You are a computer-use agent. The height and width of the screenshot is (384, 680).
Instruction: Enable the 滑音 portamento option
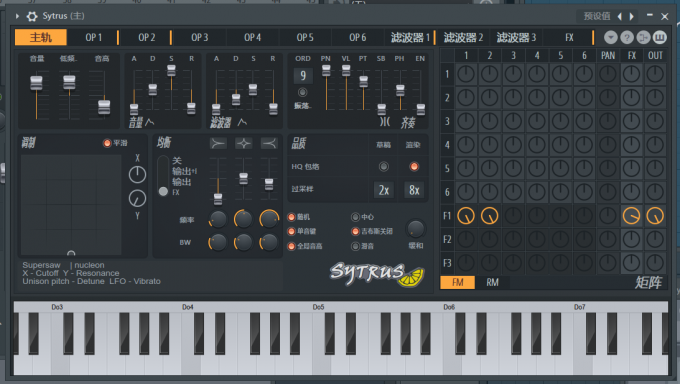[x=355, y=246]
